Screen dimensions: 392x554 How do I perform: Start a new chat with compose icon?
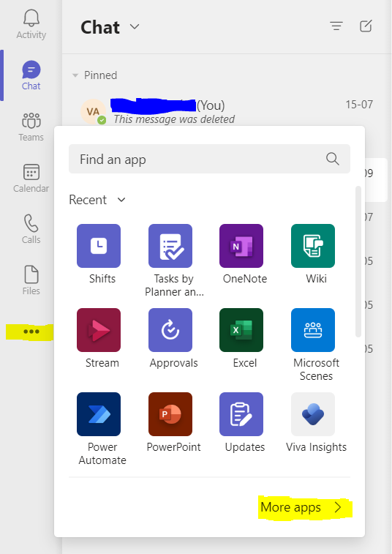pos(366,26)
